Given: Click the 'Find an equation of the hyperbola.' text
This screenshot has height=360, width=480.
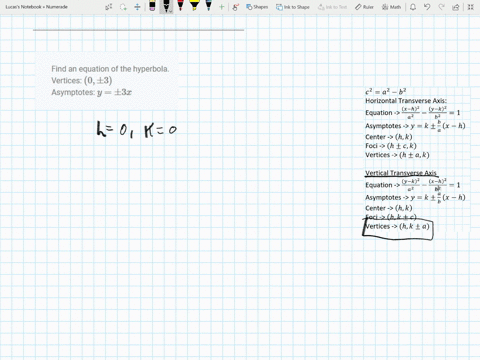Looking at the screenshot, I should click(x=110, y=69).
